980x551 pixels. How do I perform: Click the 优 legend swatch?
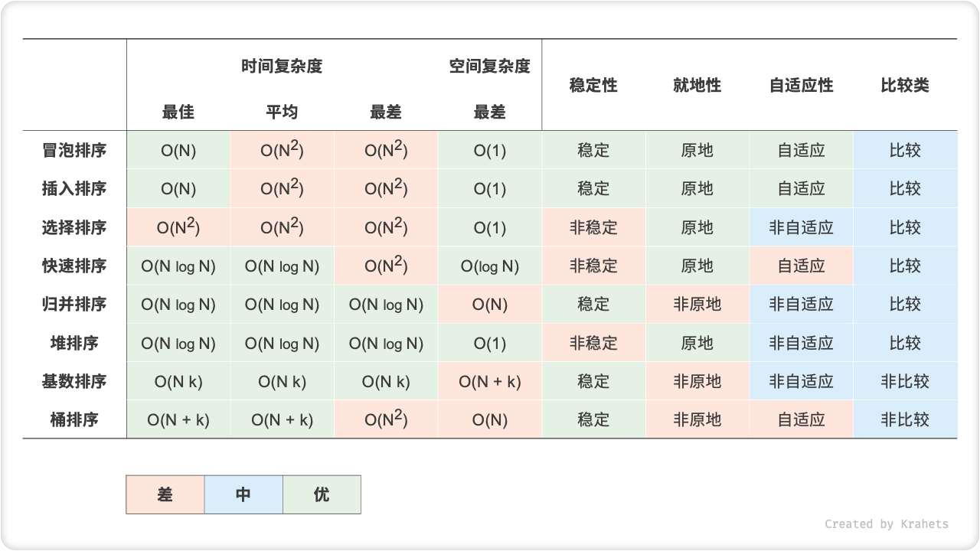[322, 494]
